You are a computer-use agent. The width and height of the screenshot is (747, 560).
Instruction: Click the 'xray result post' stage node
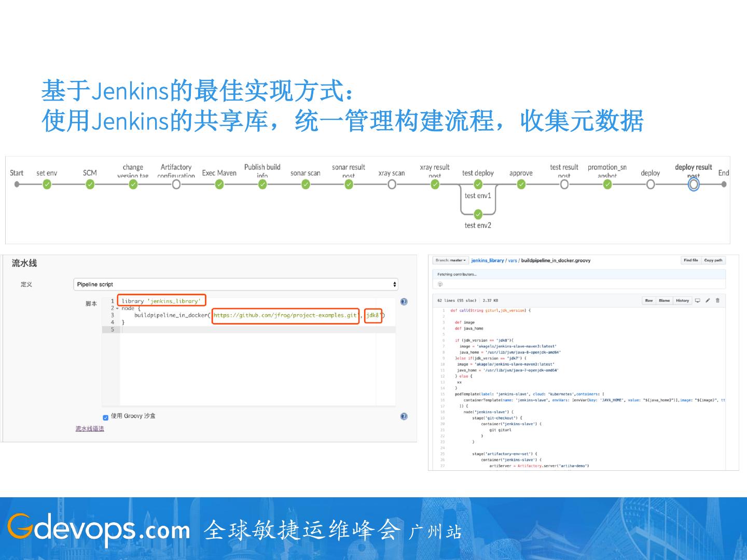pyautogui.click(x=435, y=184)
